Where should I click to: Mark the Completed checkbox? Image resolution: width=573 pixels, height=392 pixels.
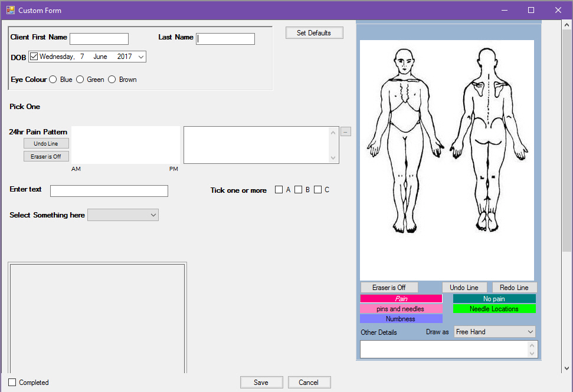[12, 383]
